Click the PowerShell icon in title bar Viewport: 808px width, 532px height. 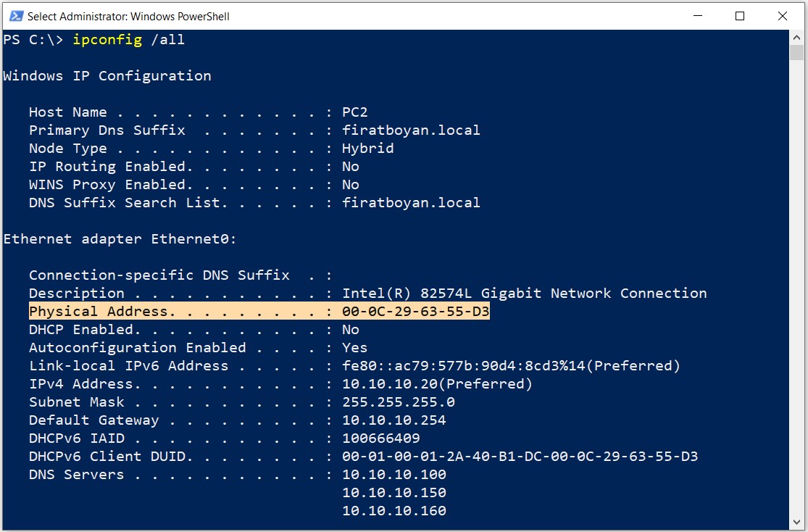click(x=16, y=16)
